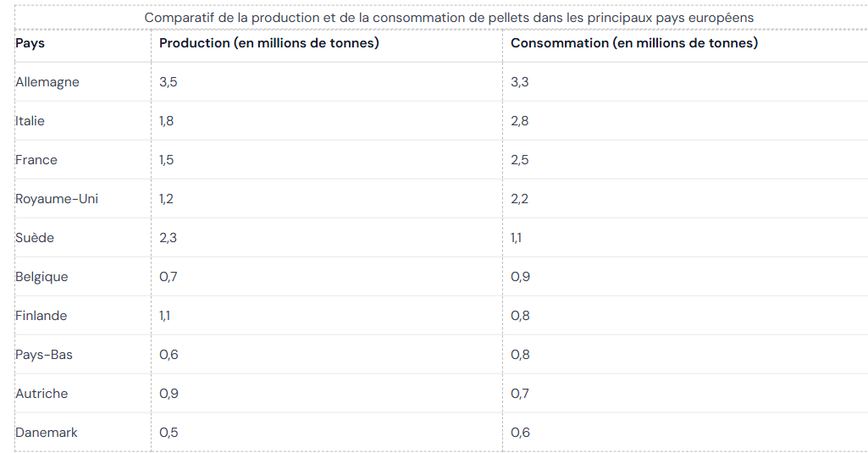Select the "Suède" country cell

pyautogui.click(x=35, y=238)
